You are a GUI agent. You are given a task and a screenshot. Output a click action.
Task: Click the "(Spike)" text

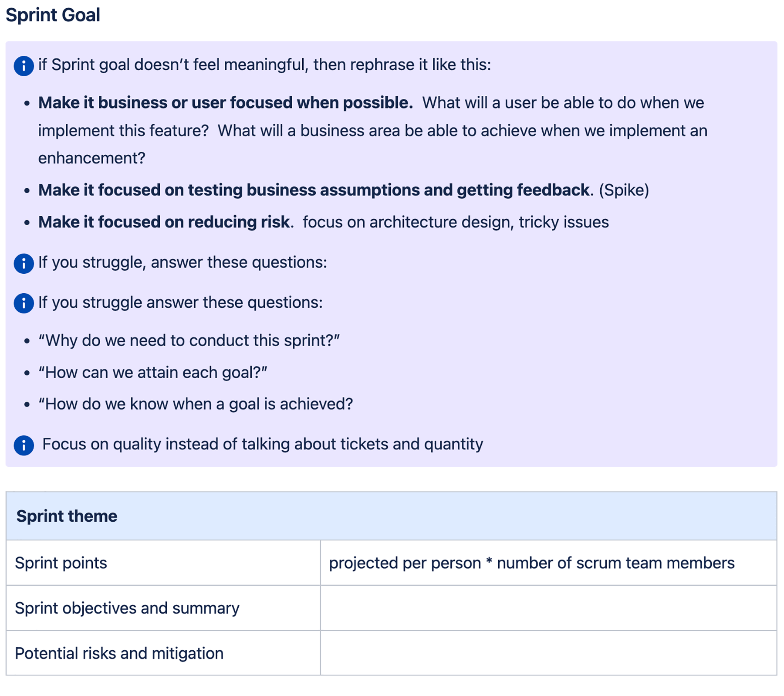tap(624, 190)
